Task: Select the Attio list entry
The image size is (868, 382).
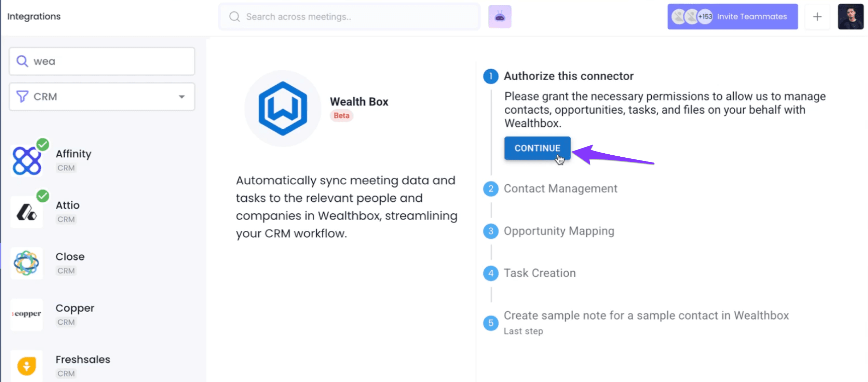Action: coord(103,212)
